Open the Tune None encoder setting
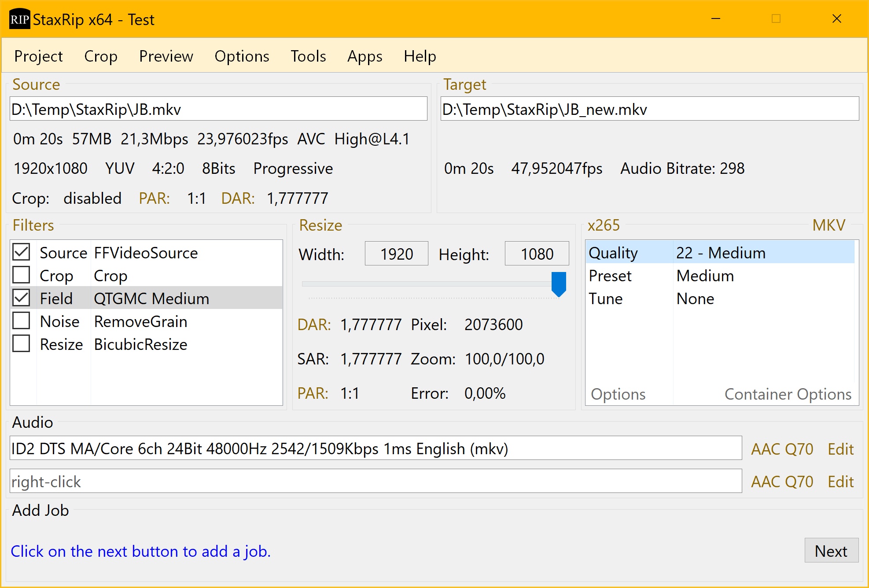The image size is (869, 588). 695,299
